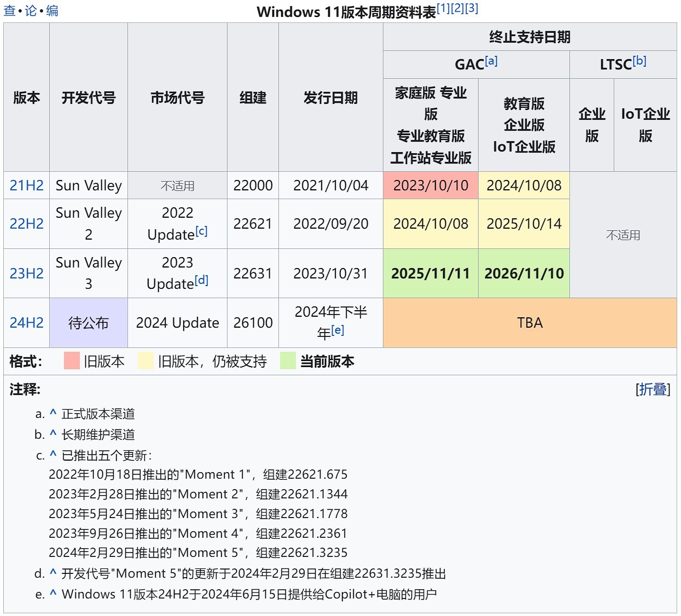Viewport: 681px width, 616px height.
Task: Click the green 当前版本 legend swatch
Action: pyautogui.click(x=288, y=361)
